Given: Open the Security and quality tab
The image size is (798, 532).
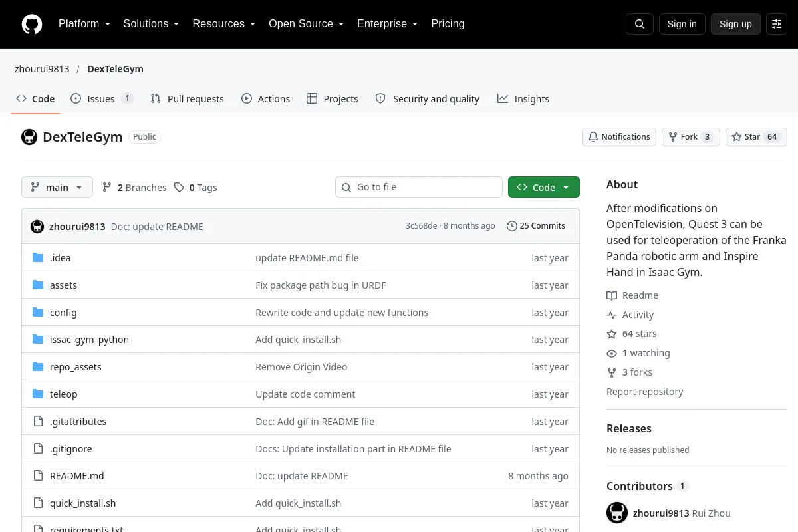Looking at the screenshot, I should click(427, 99).
